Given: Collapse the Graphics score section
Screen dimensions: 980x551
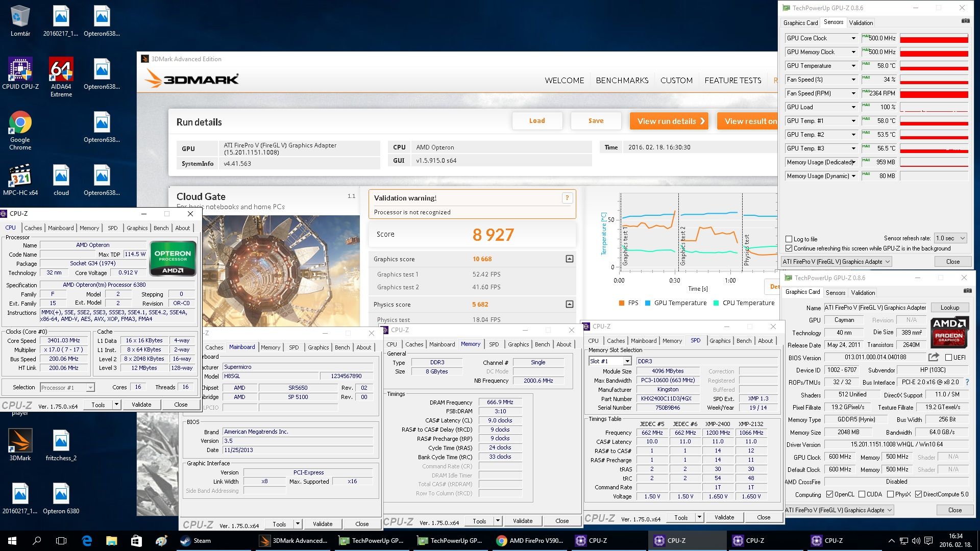Looking at the screenshot, I should pos(569,259).
